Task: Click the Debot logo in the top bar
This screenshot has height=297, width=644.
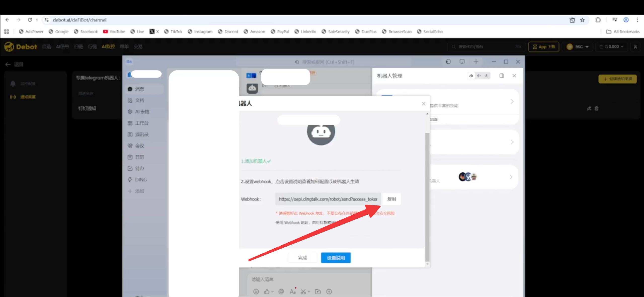Action: [21, 47]
